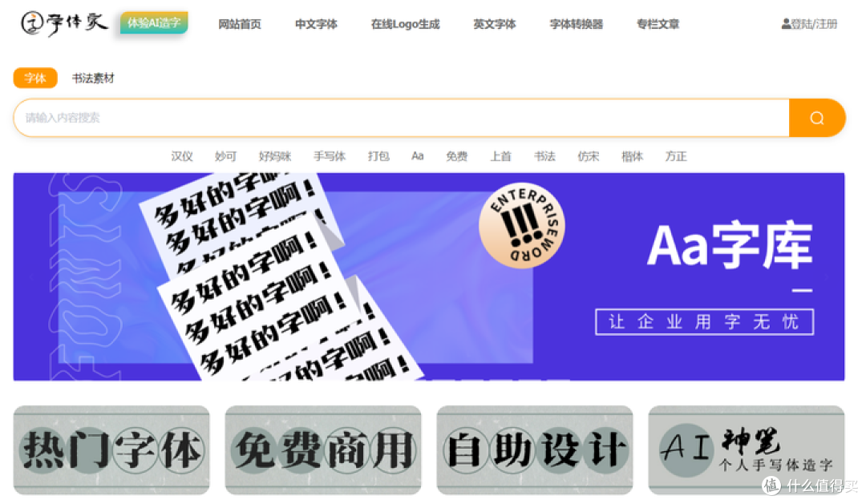Switch to the 书法素材 tab

click(x=93, y=79)
